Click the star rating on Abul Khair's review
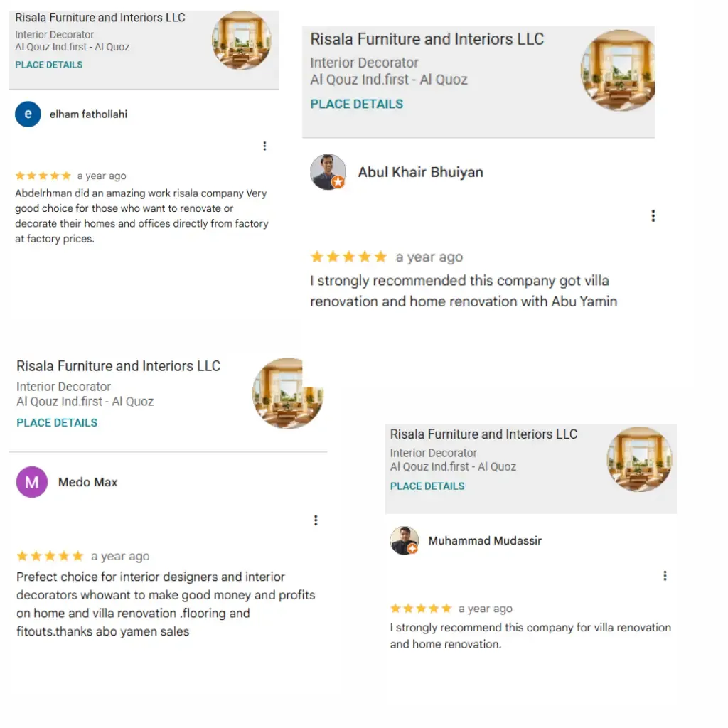Viewport: 728px width, 728px height. pos(348,257)
